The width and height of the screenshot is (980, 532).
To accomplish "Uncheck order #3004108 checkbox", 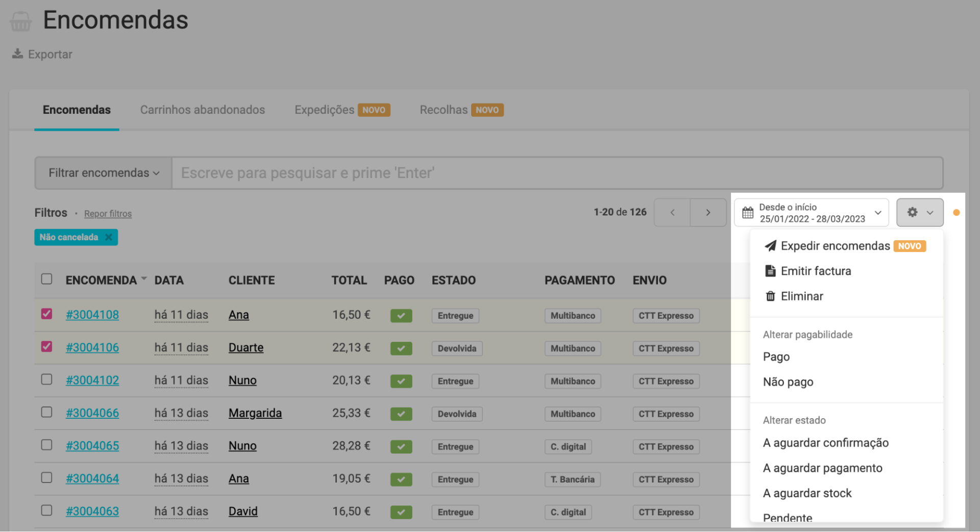I will [46, 314].
